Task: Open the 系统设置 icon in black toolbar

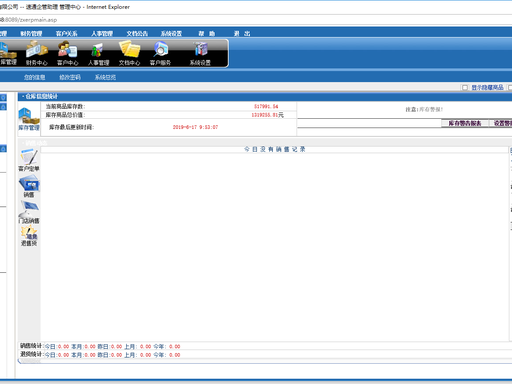Action: [x=200, y=53]
